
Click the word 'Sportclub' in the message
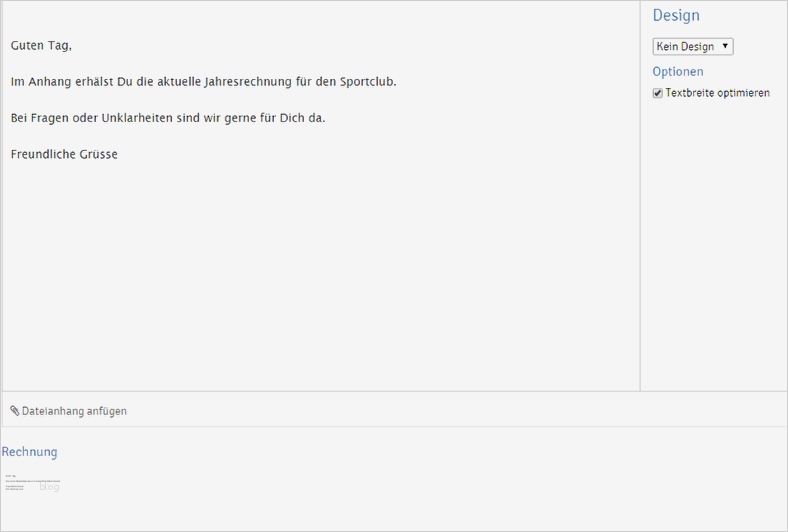pyautogui.click(x=367, y=82)
